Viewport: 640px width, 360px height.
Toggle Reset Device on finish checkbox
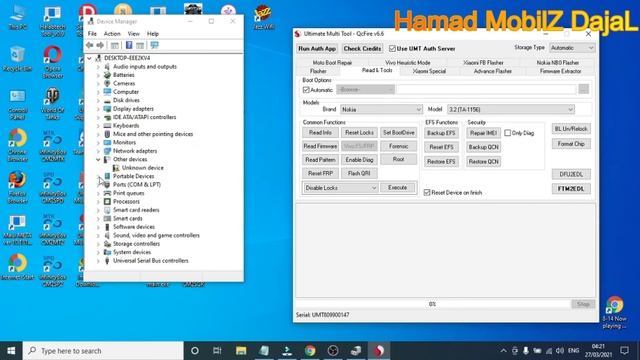tap(427, 193)
